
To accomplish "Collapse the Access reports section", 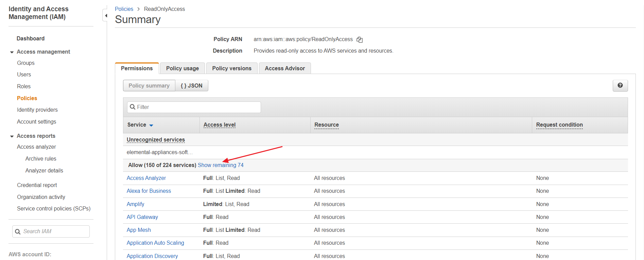I will coord(12,136).
